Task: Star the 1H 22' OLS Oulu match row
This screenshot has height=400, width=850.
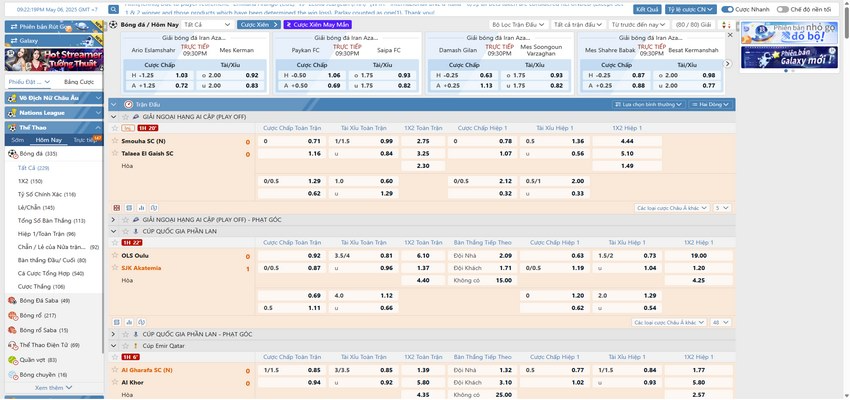Action: tap(115, 242)
